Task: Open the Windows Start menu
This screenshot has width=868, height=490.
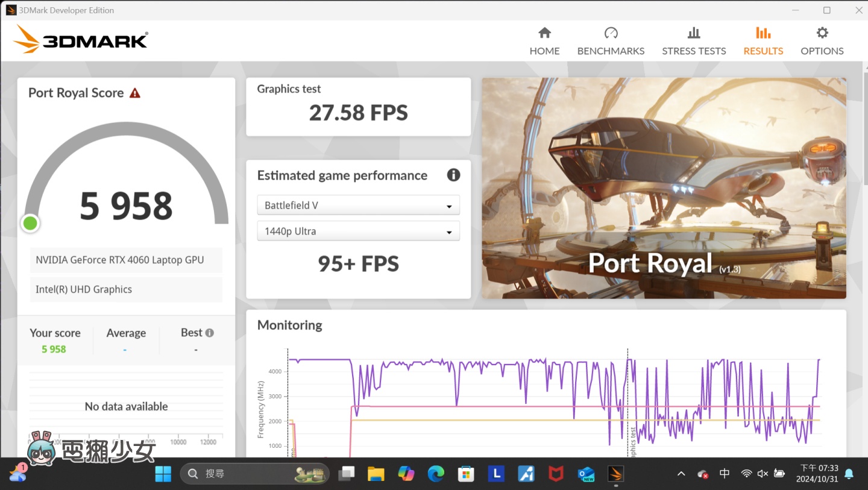Action: 163,474
